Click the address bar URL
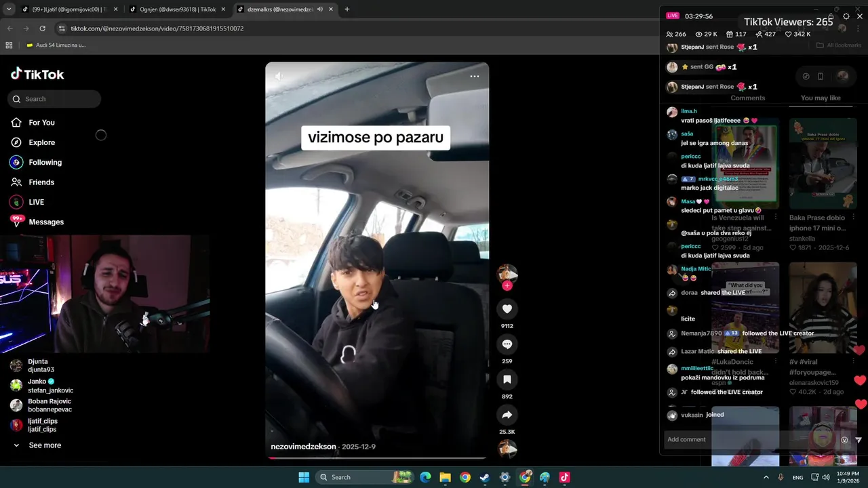 point(157,28)
